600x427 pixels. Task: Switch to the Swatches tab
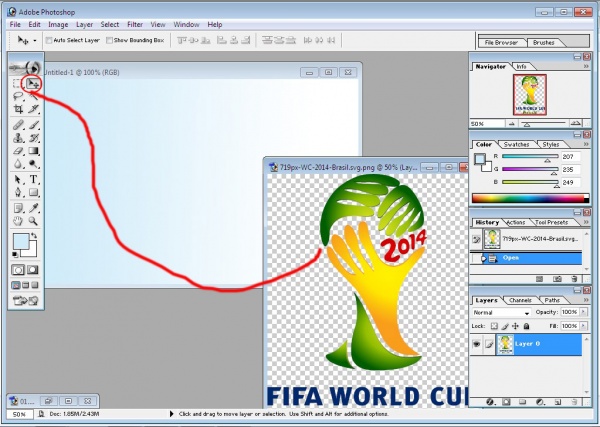(x=516, y=145)
